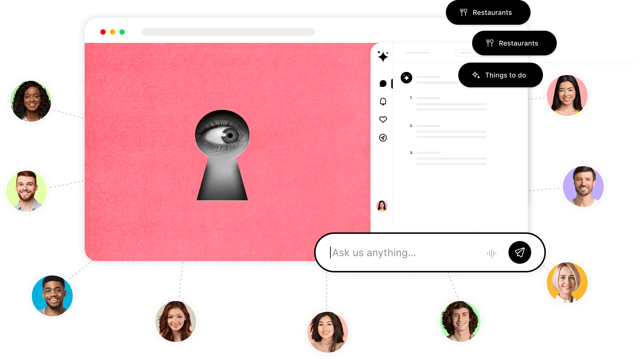Screen dimensions: 644x359
Task: Select the first numbered list item
Action: [451, 104]
